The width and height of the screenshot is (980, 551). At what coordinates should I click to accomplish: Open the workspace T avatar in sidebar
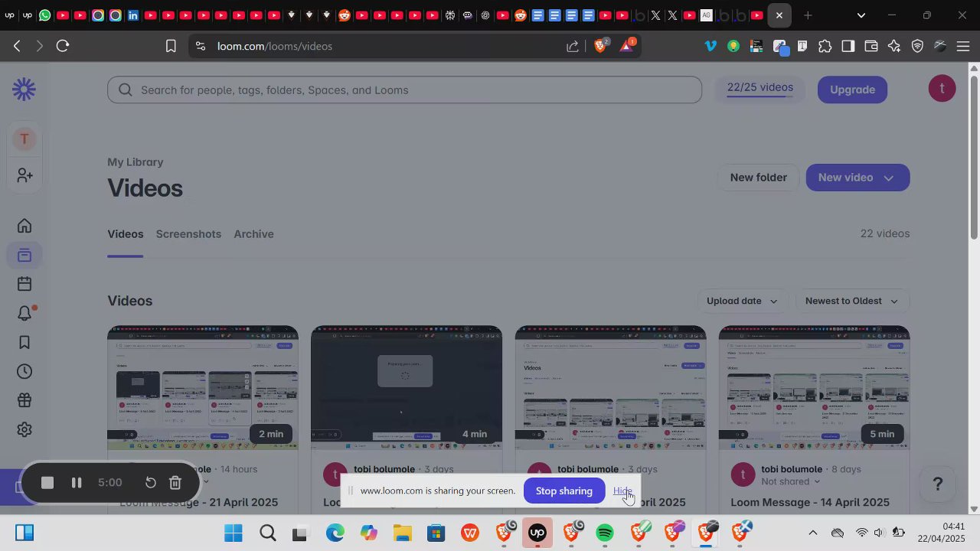[24, 139]
